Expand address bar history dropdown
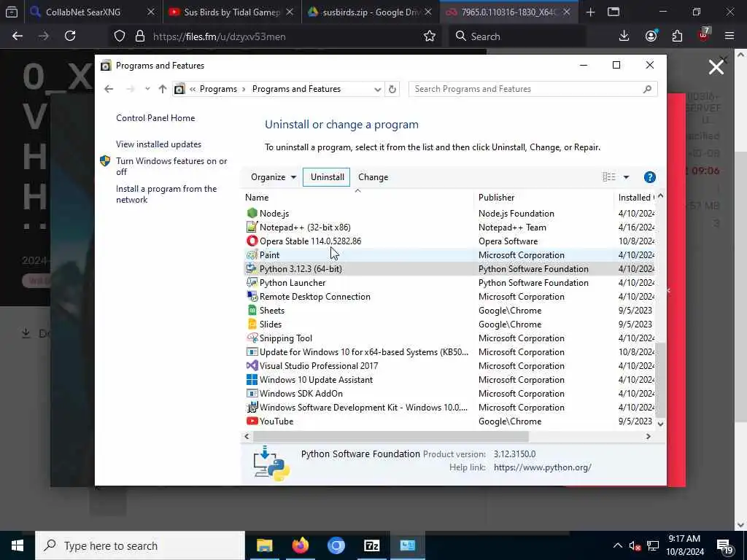The height and width of the screenshot is (560, 747). (x=377, y=89)
